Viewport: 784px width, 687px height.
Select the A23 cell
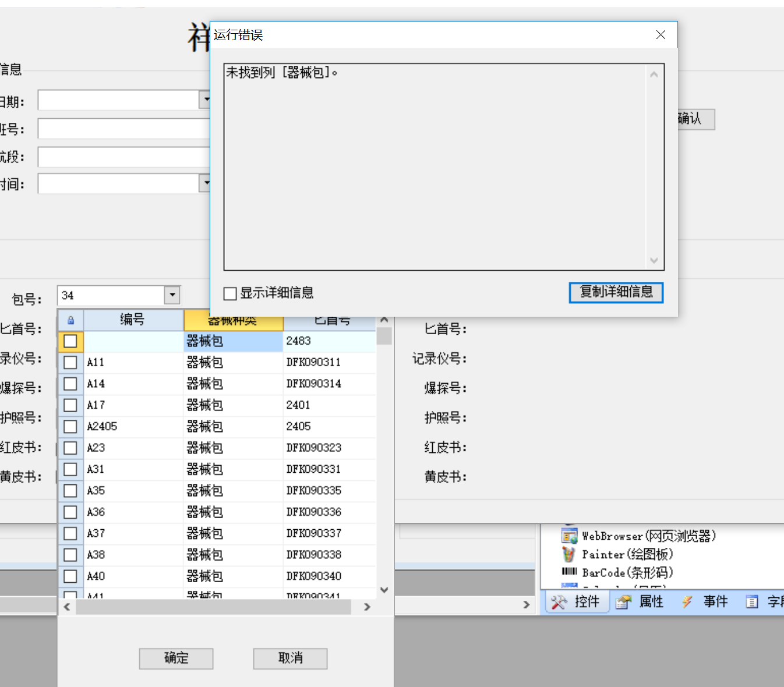(133, 448)
